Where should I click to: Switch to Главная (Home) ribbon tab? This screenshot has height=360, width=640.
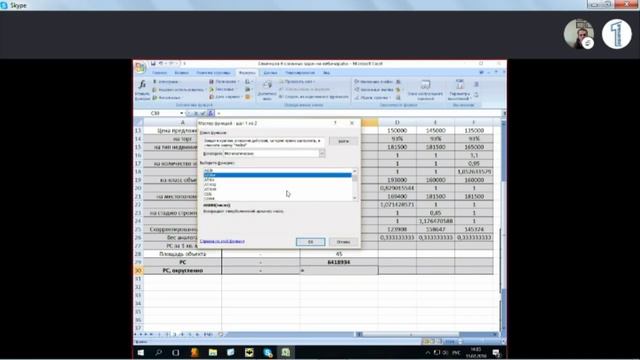[x=160, y=73]
